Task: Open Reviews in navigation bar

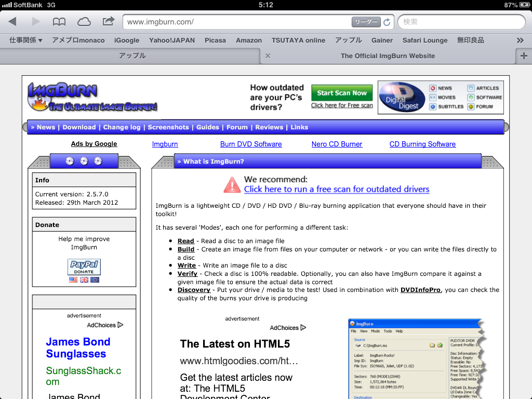Action: [x=269, y=127]
